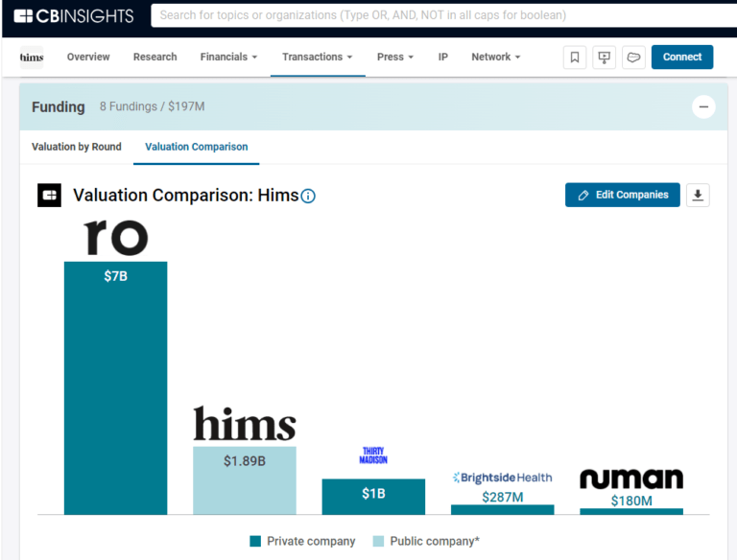This screenshot has height=560, width=737.
Task: Click the Private company legend swatch
Action: coord(255,541)
